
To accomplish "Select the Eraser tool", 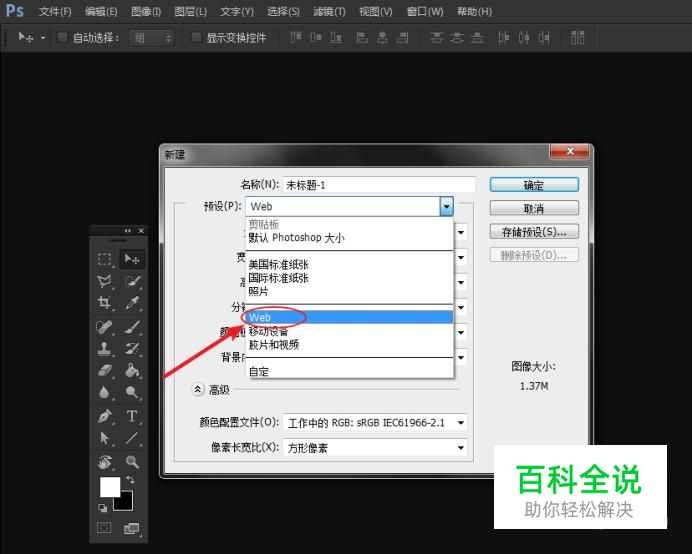I will (x=104, y=370).
